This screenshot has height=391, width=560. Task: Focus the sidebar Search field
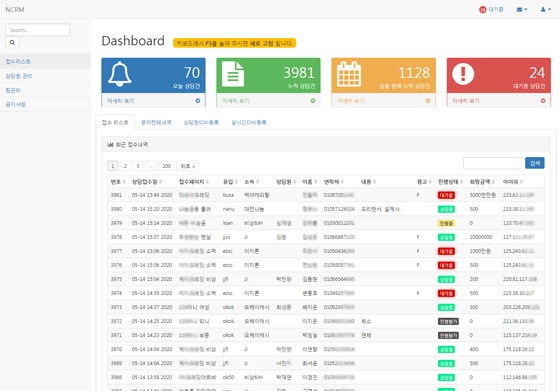pos(38,30)
